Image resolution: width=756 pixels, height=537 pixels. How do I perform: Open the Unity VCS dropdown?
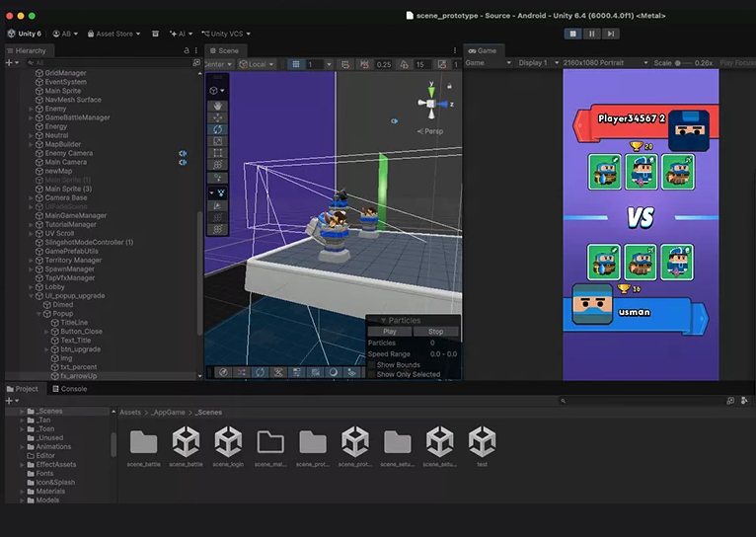[x=226, y=34]
